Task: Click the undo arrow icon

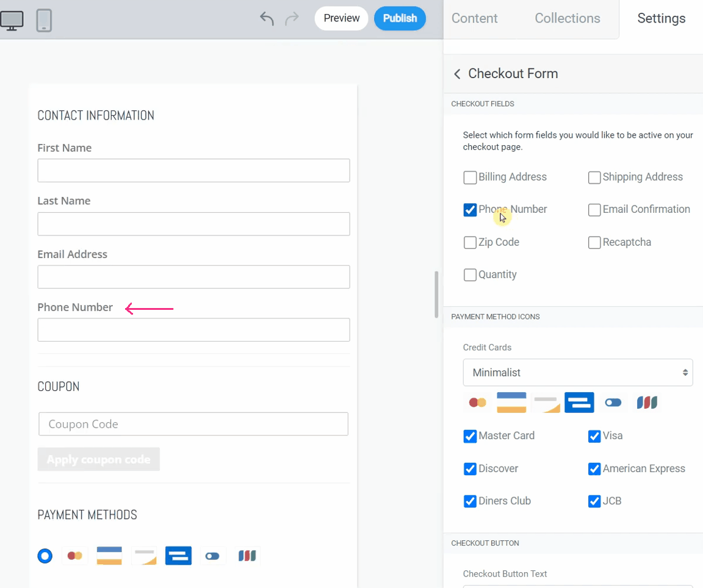Action: (x=267, y=19)
